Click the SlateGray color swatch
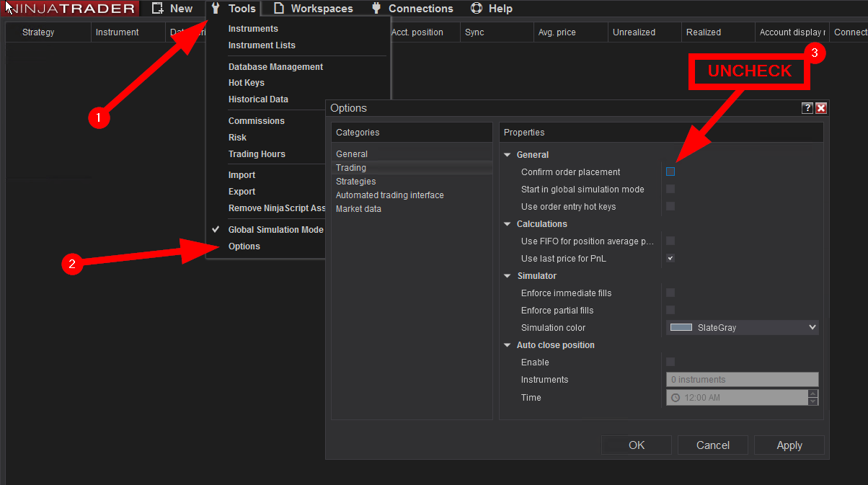868x485 pixels. click(x=681, y=328)
